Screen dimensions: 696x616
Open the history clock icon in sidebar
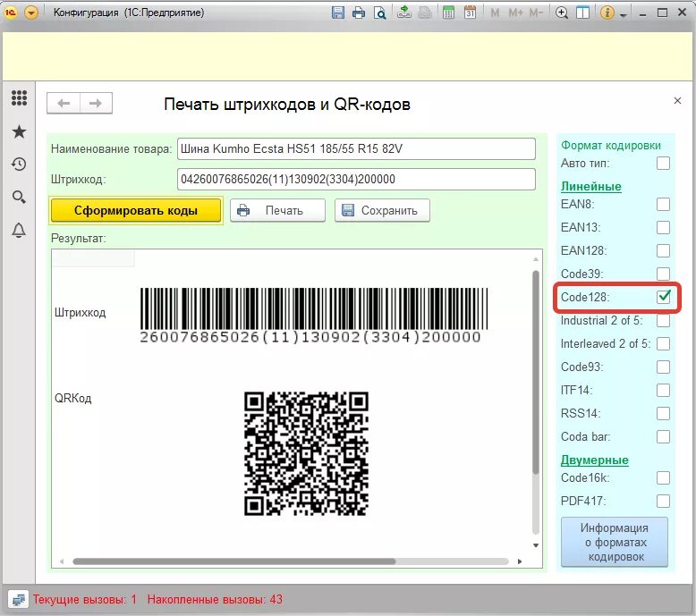tap(19, 165)
